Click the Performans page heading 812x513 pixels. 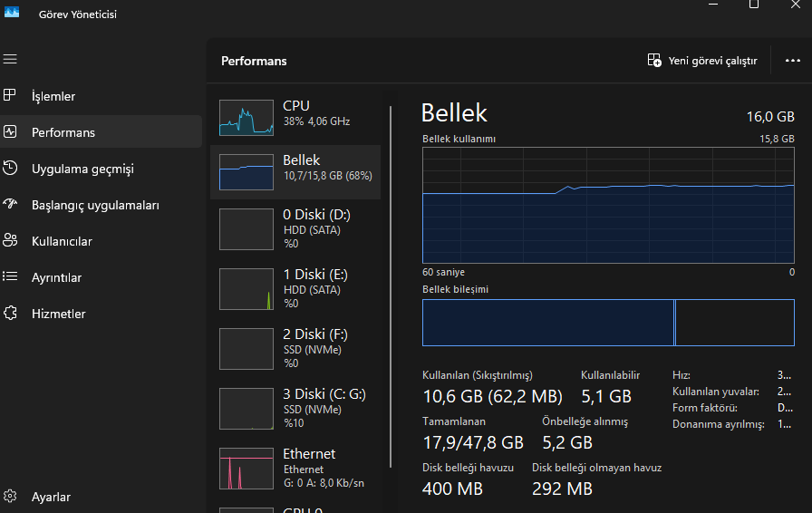(x=254, y=61)
